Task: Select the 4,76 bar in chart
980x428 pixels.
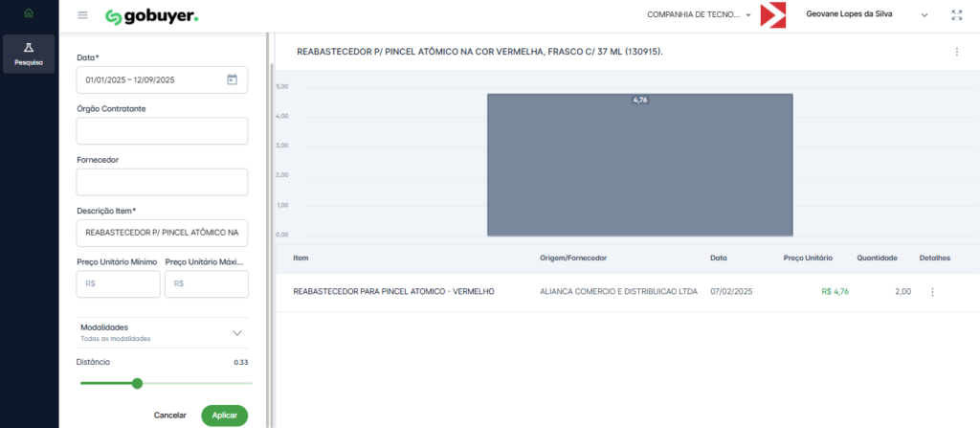Action: pyautogui.click(x=639, y=164)
